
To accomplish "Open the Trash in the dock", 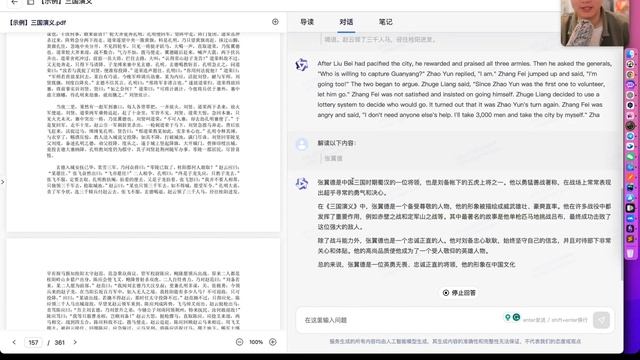I will (631, 253).
